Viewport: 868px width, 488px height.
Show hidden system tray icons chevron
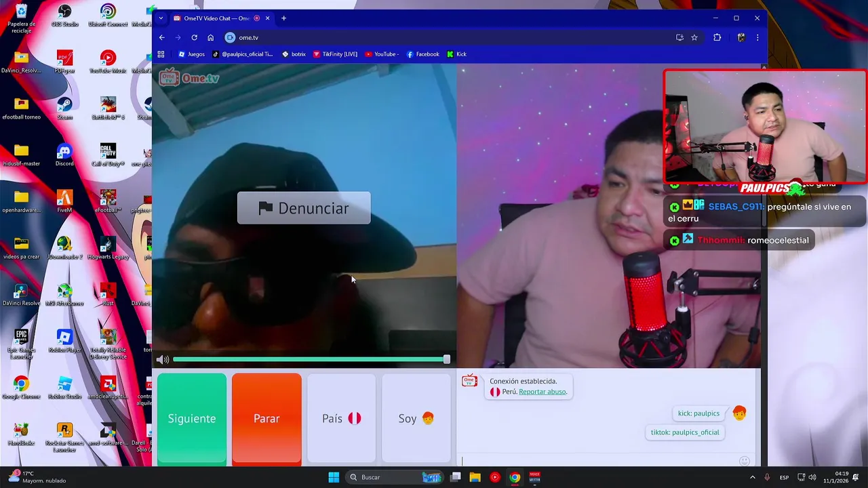pos(752,477)
